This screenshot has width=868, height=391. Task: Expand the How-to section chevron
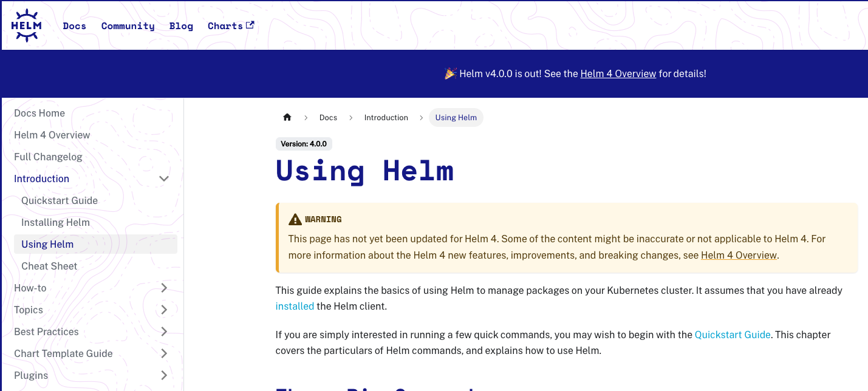click(163, 288)
